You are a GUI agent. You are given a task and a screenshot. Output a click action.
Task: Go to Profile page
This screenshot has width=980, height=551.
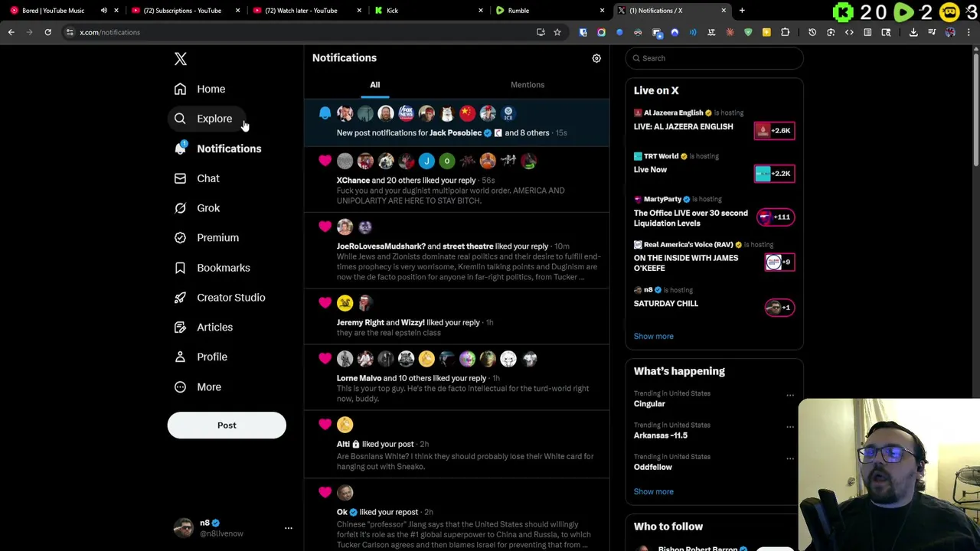201,357
